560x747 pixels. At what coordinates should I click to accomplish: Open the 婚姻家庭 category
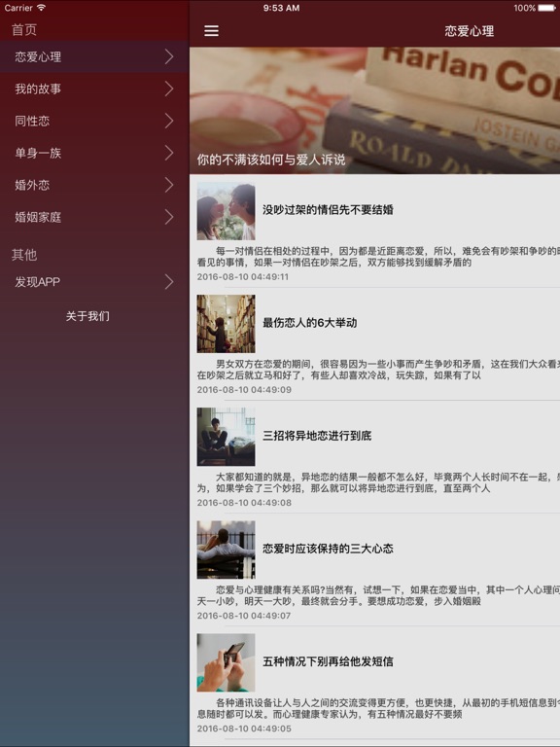94,217
